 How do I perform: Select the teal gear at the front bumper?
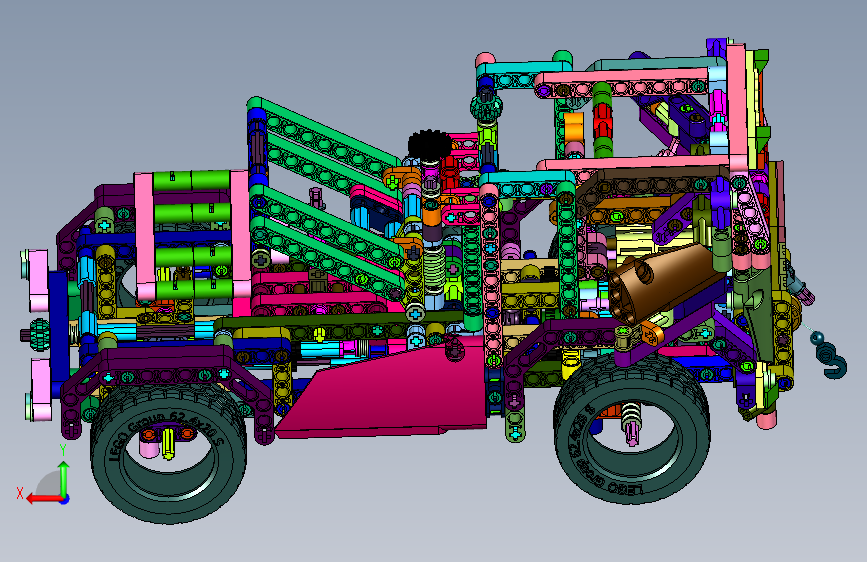(39, 334)
